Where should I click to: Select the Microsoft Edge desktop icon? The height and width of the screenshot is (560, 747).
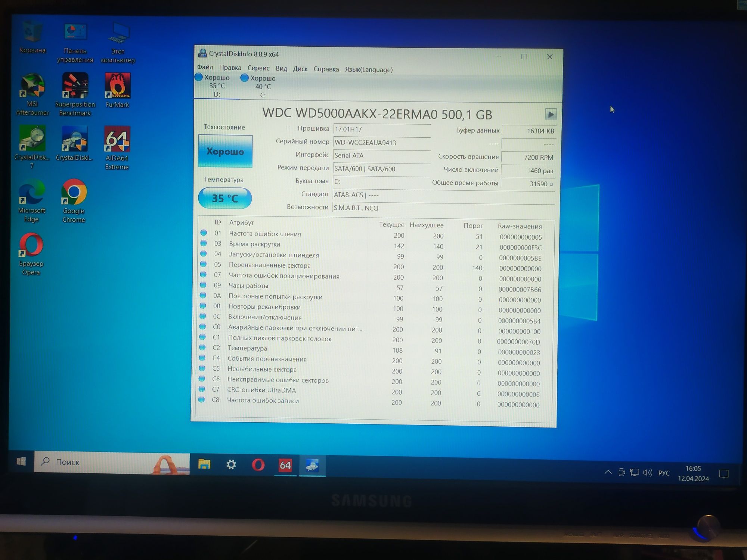pyautogui.click(x=32, y=201)
